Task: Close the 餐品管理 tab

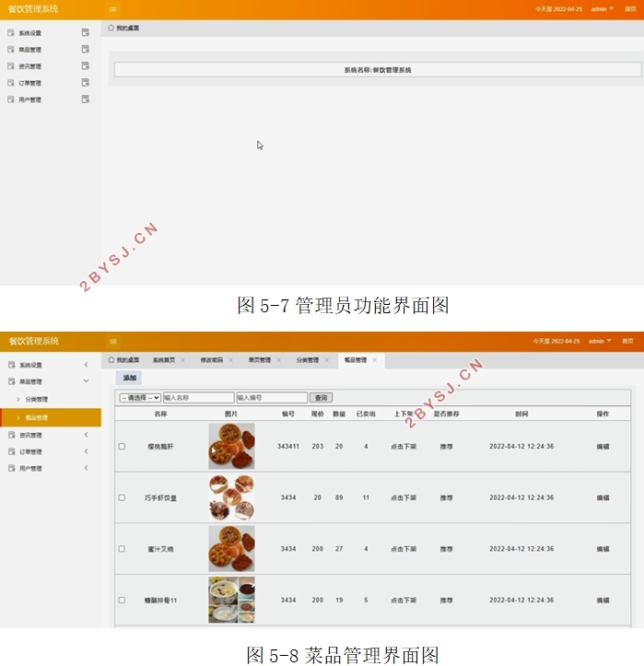Action: (x=374, y=360)
